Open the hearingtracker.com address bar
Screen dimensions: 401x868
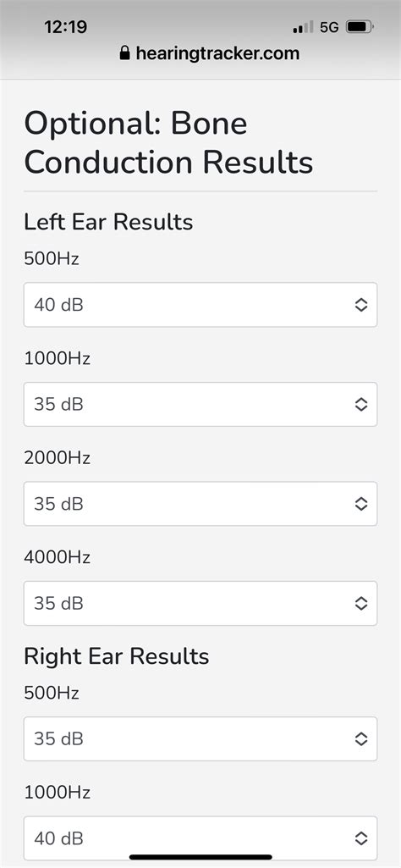click(x=210, y=53)
